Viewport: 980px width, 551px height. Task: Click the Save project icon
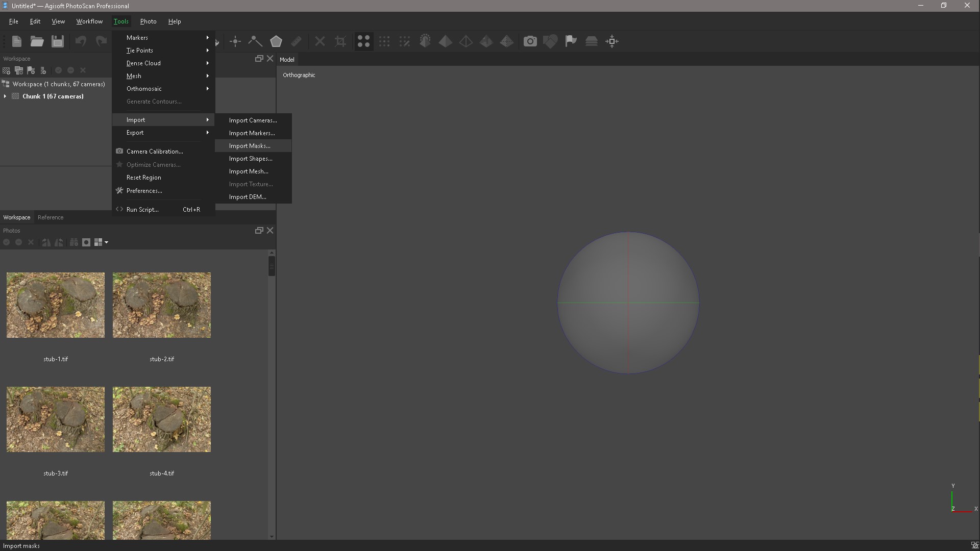(58, 41)
